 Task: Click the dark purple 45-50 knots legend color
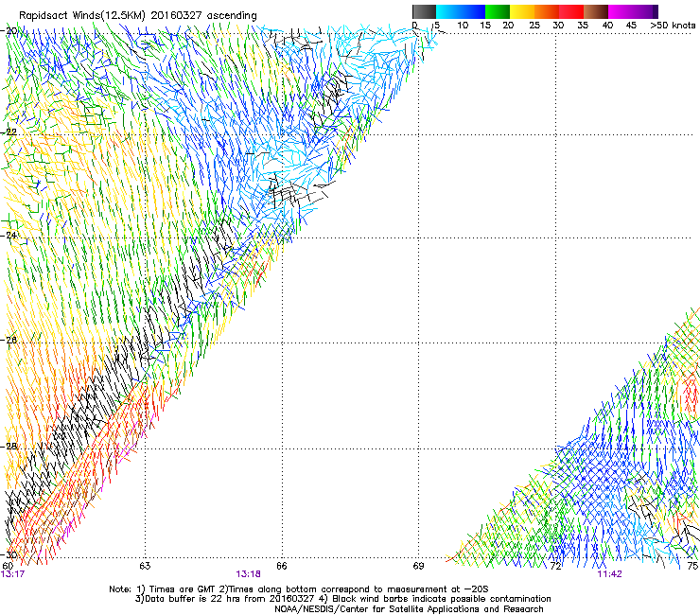tap(645, 11)
